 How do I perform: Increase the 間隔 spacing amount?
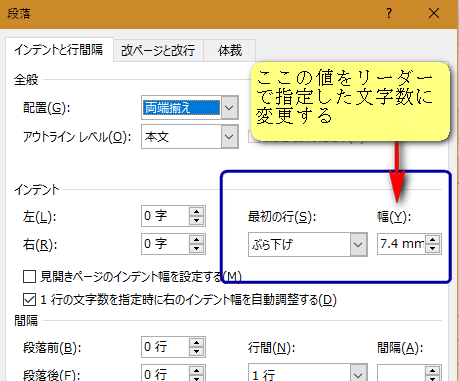click(x=433, y=370)
